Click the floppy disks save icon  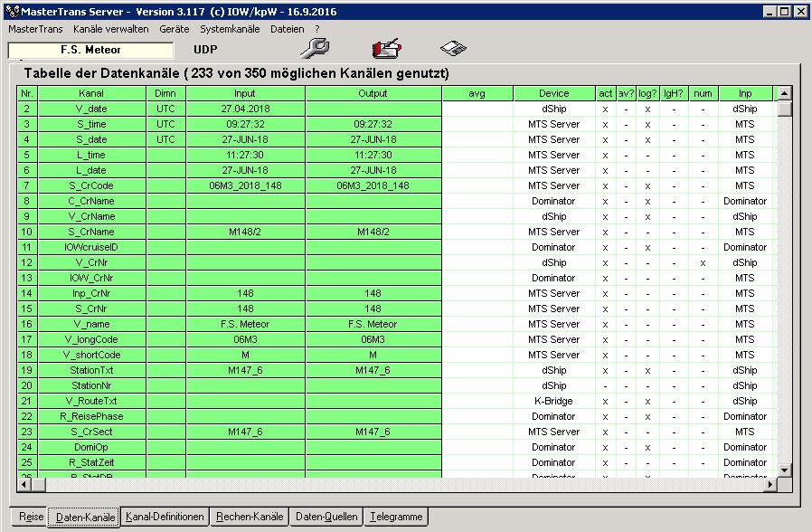453,49
